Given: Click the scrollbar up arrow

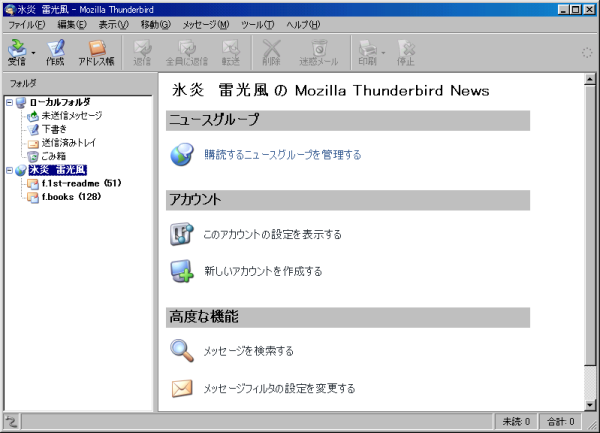Looking at the screenshot, I should pos(590,79).
